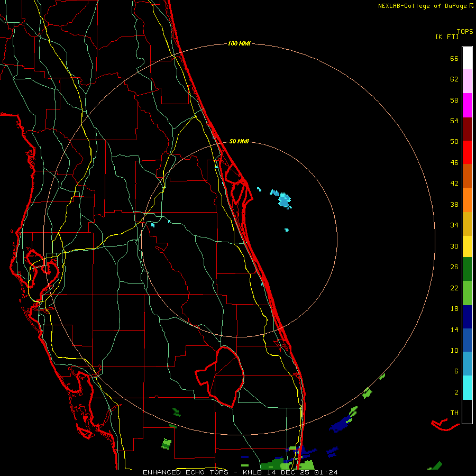Click the "[K FT]" units label
This screenshot has width=476, height=476.
click(x=447, y=36)
